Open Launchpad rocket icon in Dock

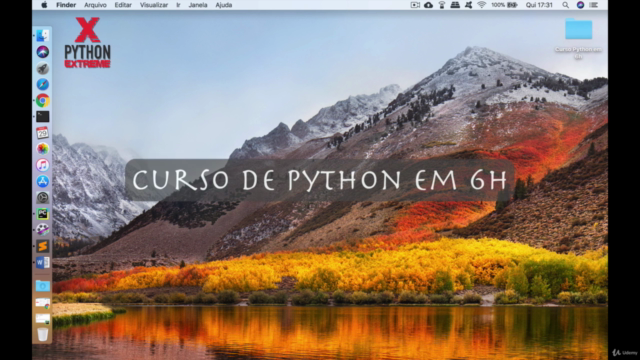click(x=42, y=68)
